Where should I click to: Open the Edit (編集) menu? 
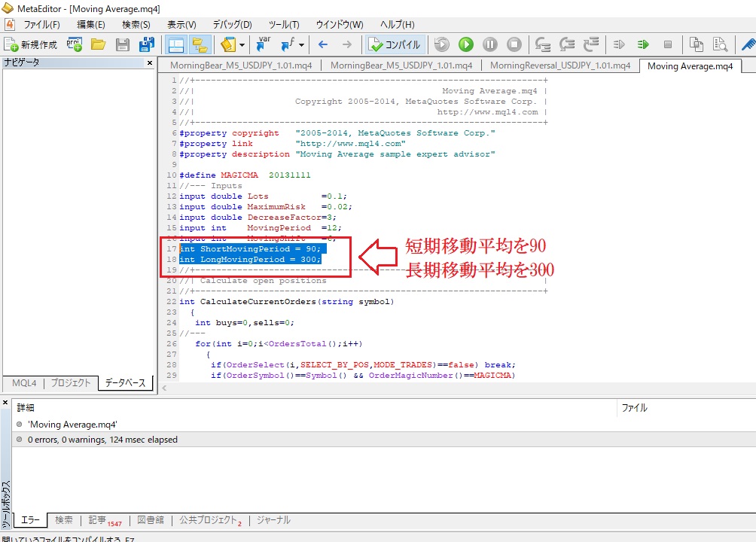coord(91,25)
